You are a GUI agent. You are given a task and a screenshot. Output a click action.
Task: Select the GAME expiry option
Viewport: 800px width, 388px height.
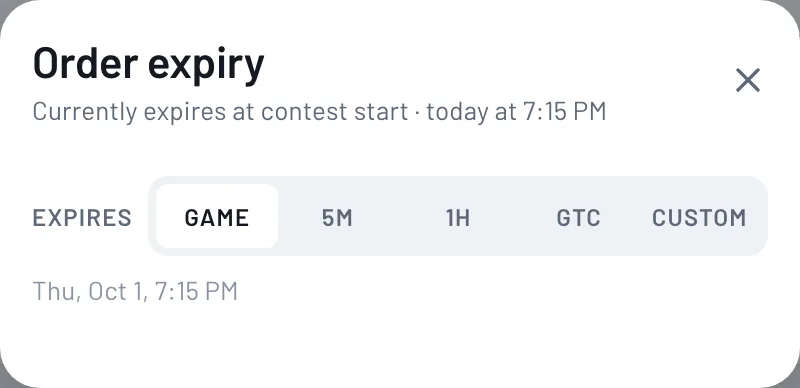click(x=217, y=216)
